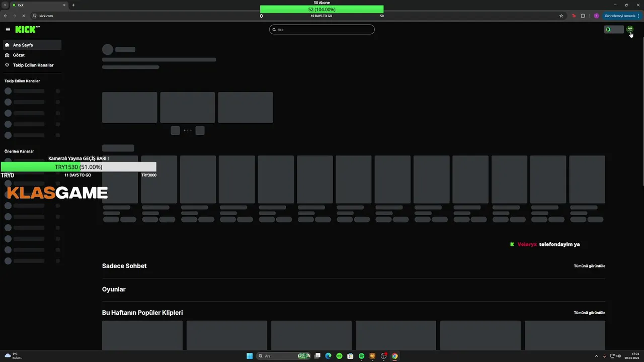Click the kick.com address bar

pos(297,16)
